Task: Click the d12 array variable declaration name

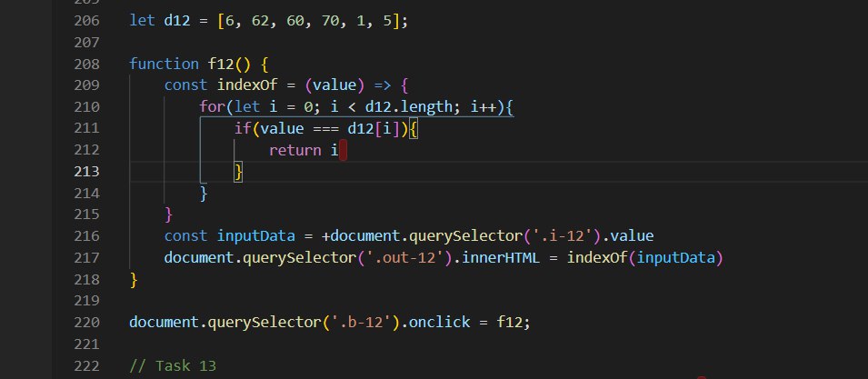Action: (177, 21)
